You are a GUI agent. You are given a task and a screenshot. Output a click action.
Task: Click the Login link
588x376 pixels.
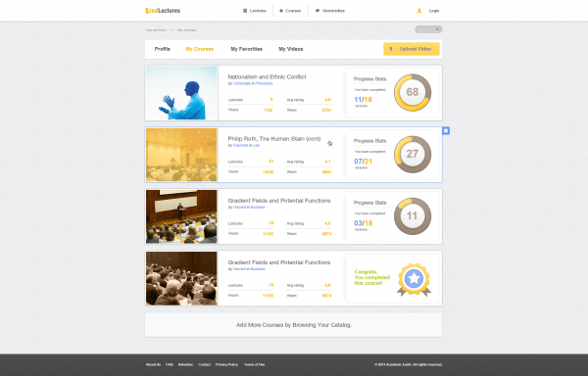coord(434,11)
